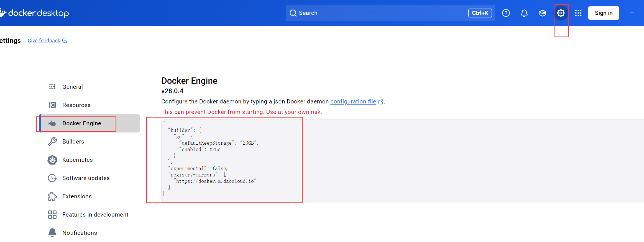Click the Resources disk icon
Image resolution: width=644 pixels, height=242 pixels.
(52, 105)
